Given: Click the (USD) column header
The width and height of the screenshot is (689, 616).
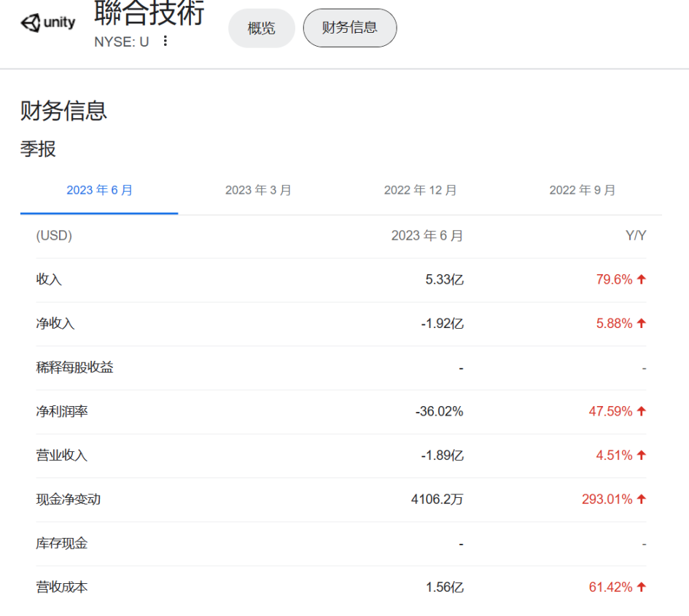Looking at the screenshot, I should [x=54, y=235].
